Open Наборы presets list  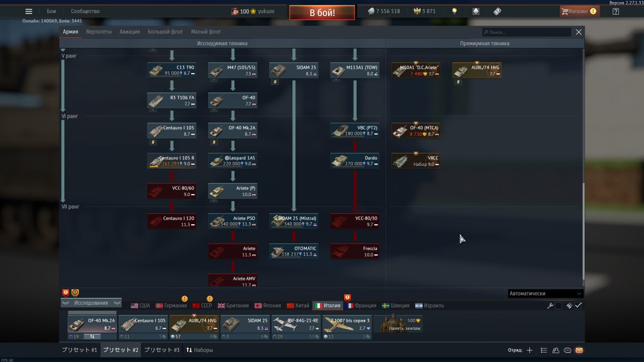[199, 350]
